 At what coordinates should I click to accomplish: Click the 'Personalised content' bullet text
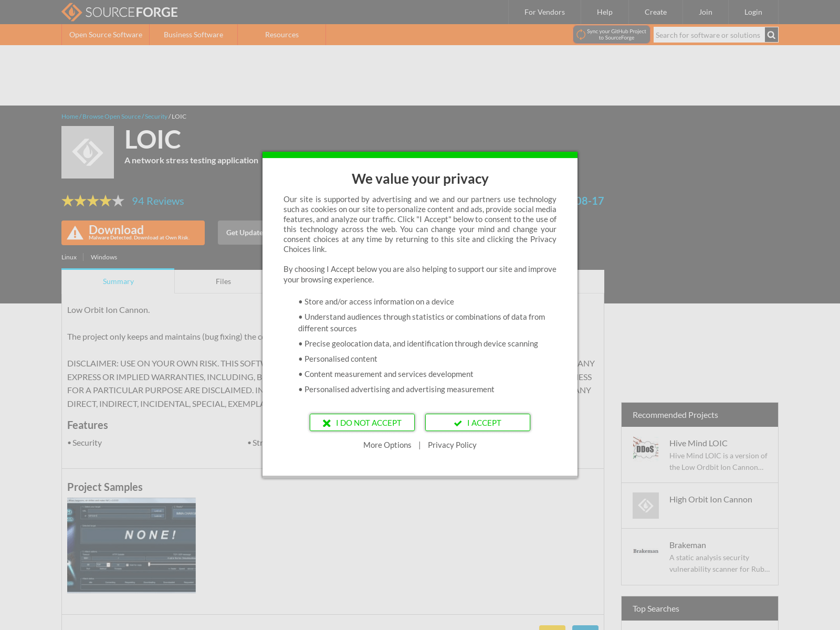[x=341, y=359]
